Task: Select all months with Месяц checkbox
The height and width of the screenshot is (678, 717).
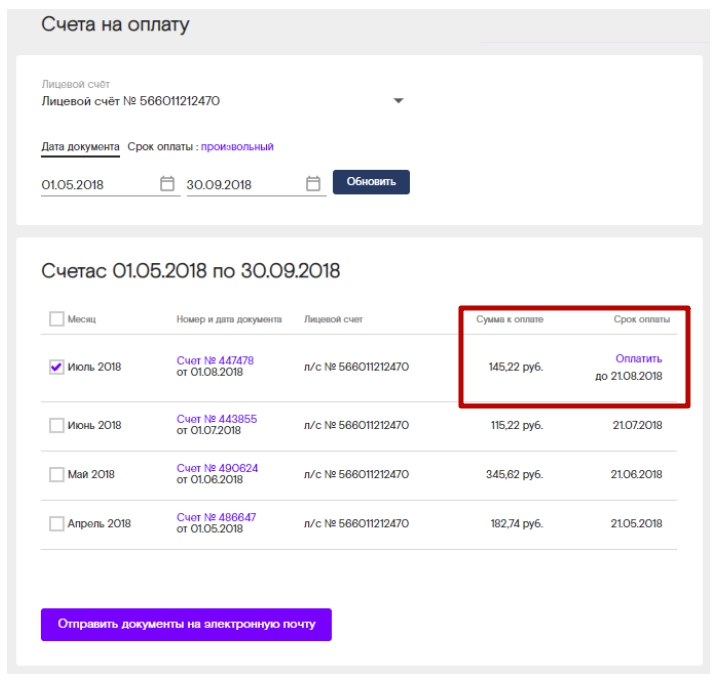Action: [x=56, y=319]
